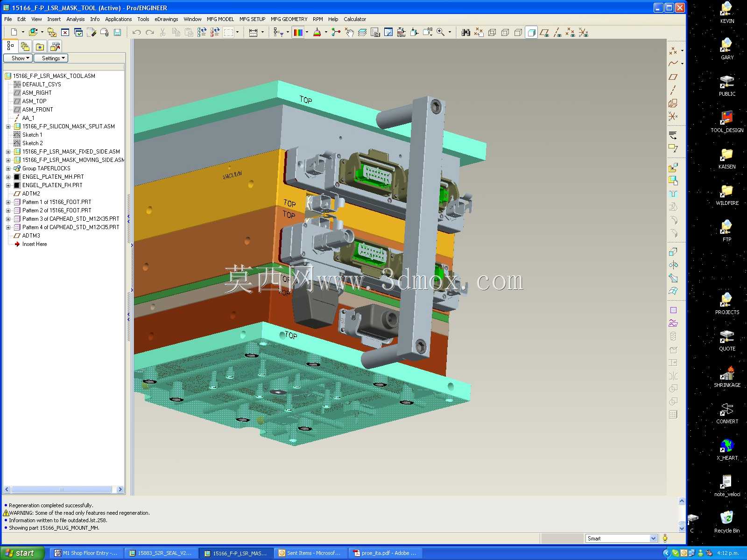The height and width of the screenshot is (560, 747).
Task: Toggle datum axes visibility
Action: 557,32
